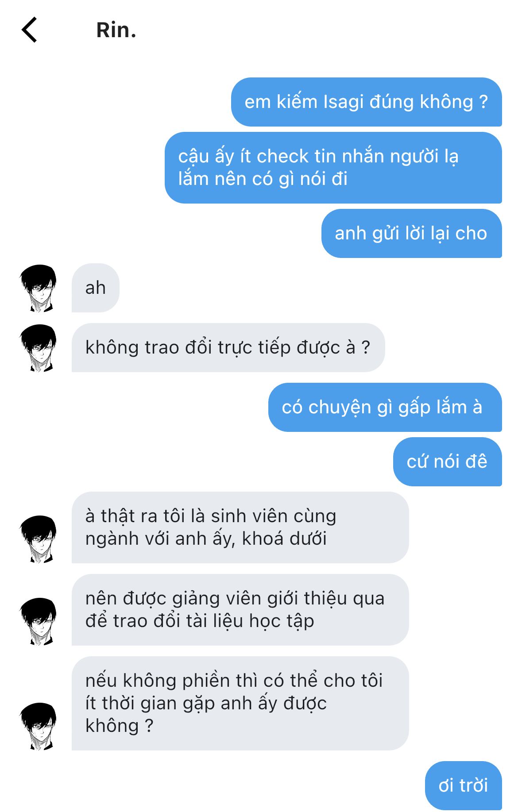Image resolution: width=518 pixels, height=812 pixels.
Task: Go back using the arrow
Action: click(29, 30)
